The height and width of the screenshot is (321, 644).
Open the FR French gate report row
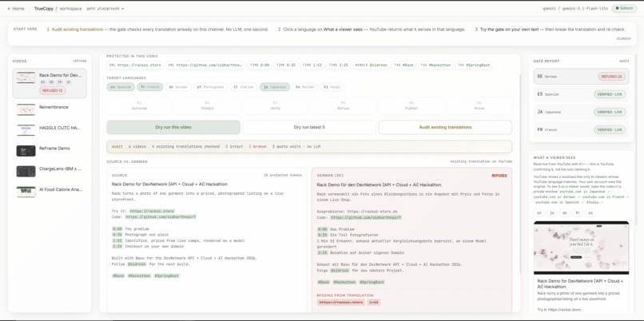(581, 129)
